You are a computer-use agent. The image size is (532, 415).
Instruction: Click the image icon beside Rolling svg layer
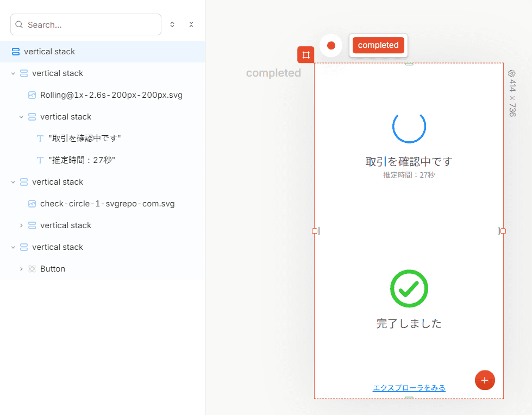click(x=32, y=95)
